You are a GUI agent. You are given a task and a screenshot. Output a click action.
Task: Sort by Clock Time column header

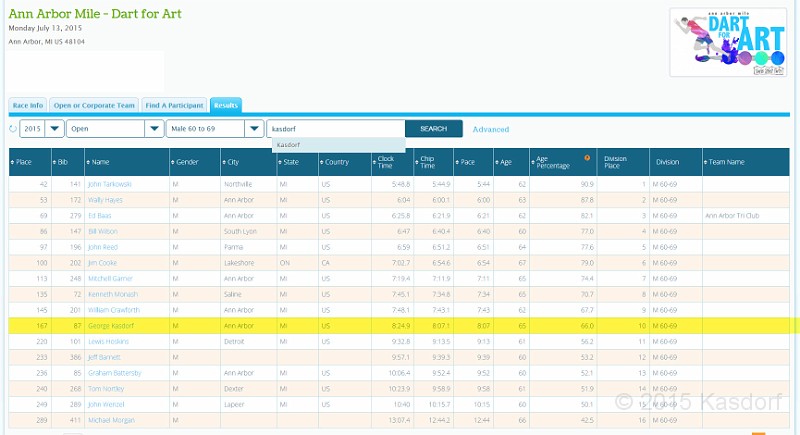(385, 162)
